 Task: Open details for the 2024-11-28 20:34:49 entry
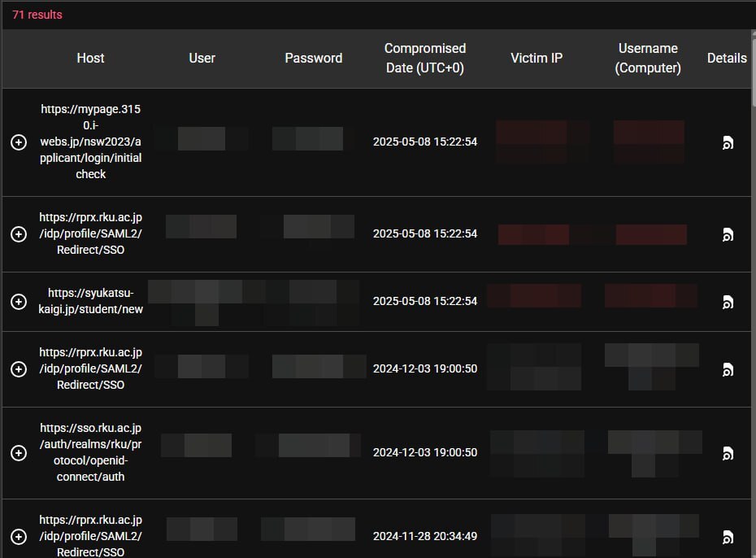coord(728,537)
